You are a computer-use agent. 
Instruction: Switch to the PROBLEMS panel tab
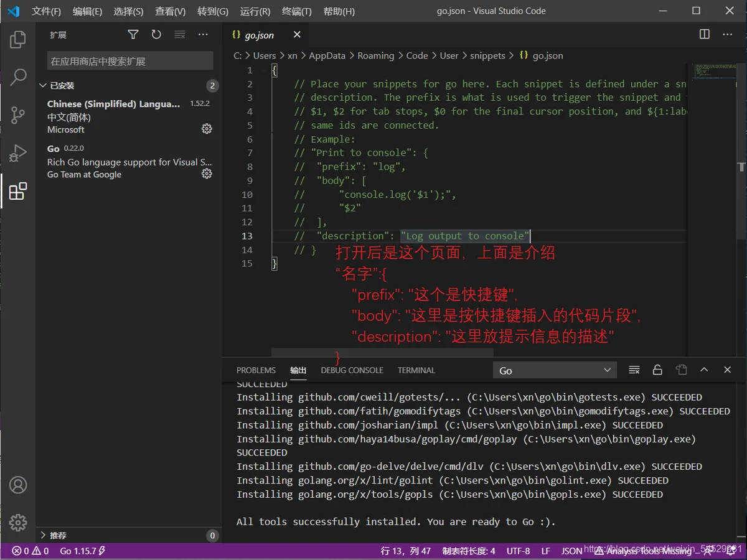tap(256, 370)
